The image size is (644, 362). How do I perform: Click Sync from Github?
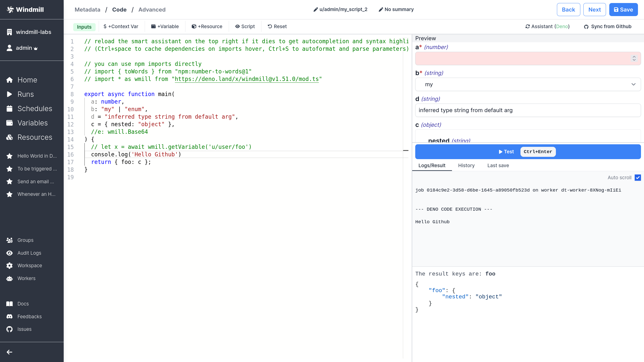point(608,26)
